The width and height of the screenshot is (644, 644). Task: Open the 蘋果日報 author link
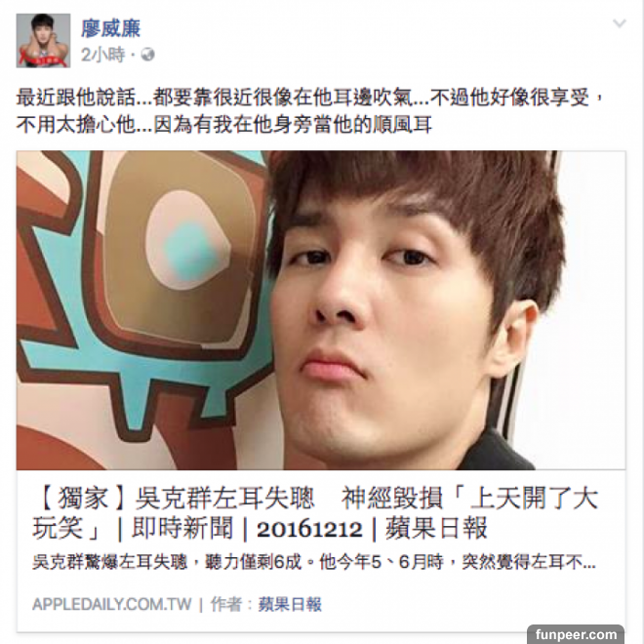290,605
